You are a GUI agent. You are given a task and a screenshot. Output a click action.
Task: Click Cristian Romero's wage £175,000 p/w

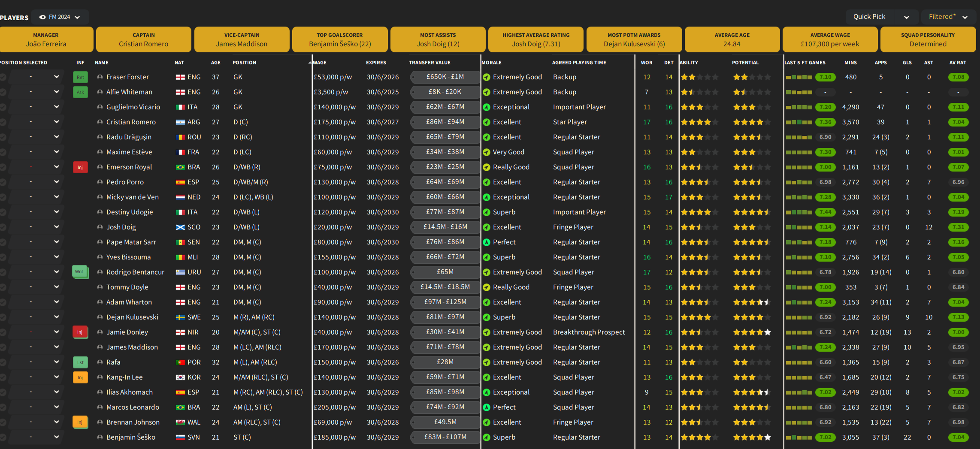pyautogui.click(x=335, y=122)
